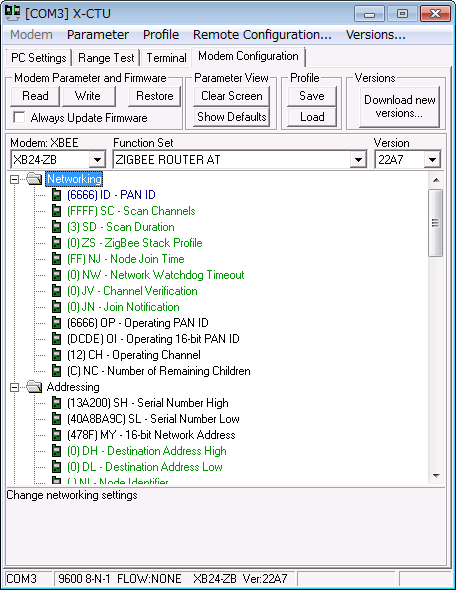Open the Parameter menu

(98, 35)
